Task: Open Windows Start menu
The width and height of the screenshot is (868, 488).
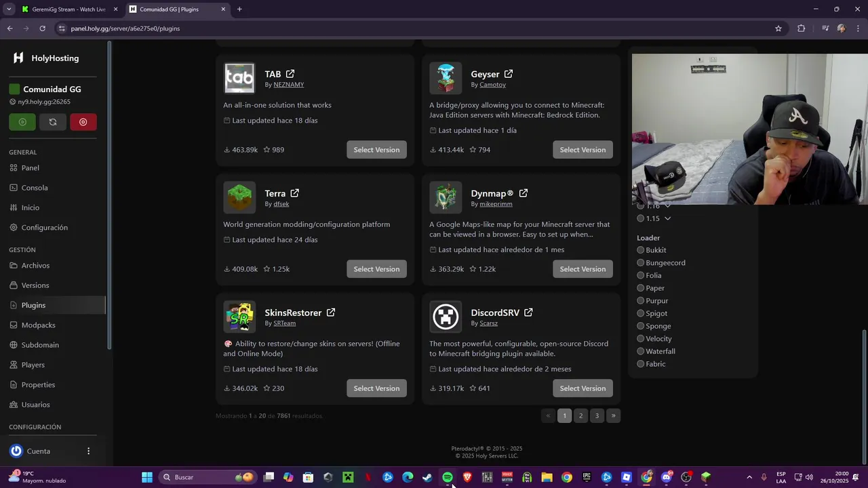Action: (146, 477)
